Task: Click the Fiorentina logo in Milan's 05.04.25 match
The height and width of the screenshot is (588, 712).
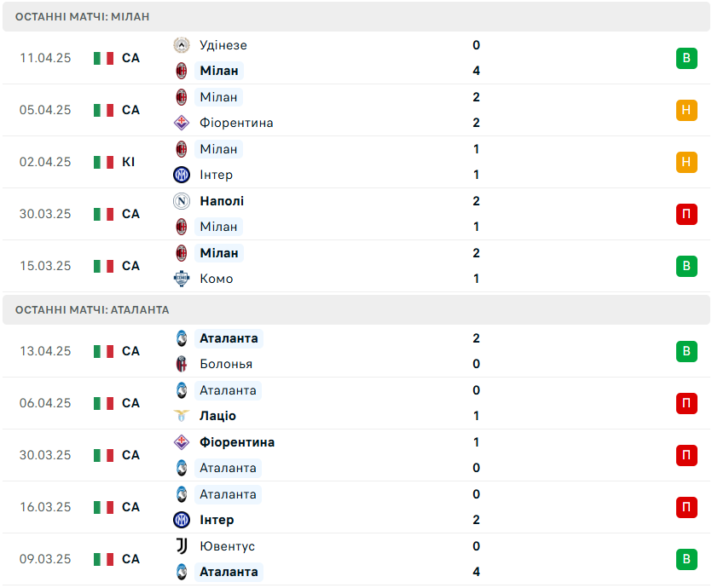Action: click(x=181, y=123)
